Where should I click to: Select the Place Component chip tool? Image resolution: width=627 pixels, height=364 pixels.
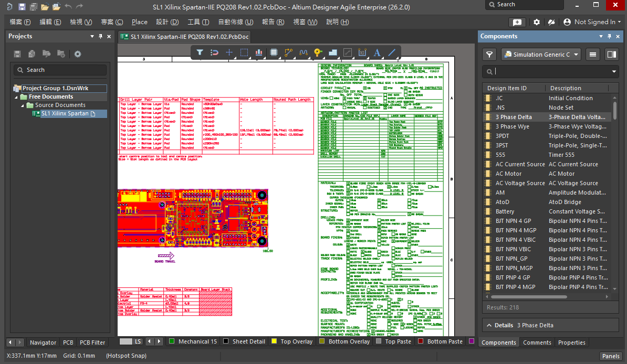[x=274, y=52]
